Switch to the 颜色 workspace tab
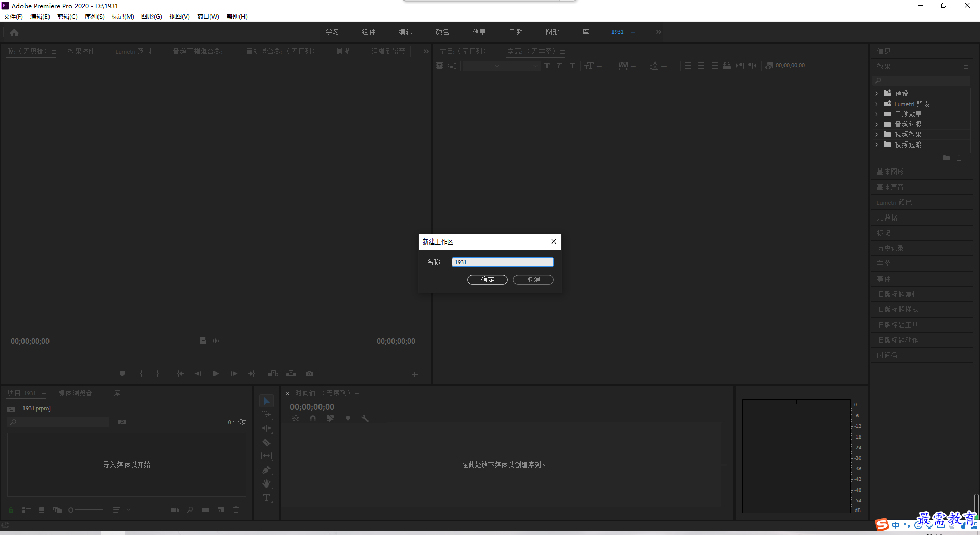The width and height of the screenshot is (980, 535). 443,32
